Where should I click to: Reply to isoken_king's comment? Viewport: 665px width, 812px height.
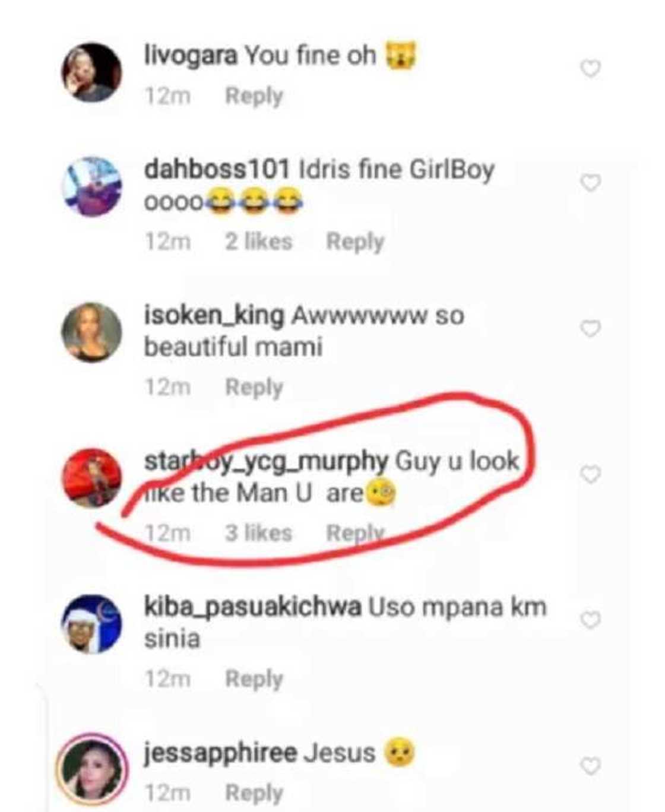click(254, 388)
